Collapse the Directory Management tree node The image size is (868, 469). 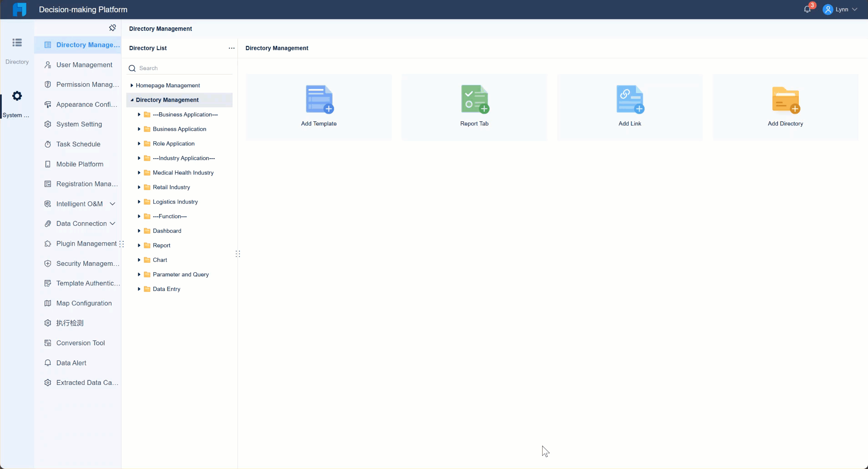pos(132,100)
